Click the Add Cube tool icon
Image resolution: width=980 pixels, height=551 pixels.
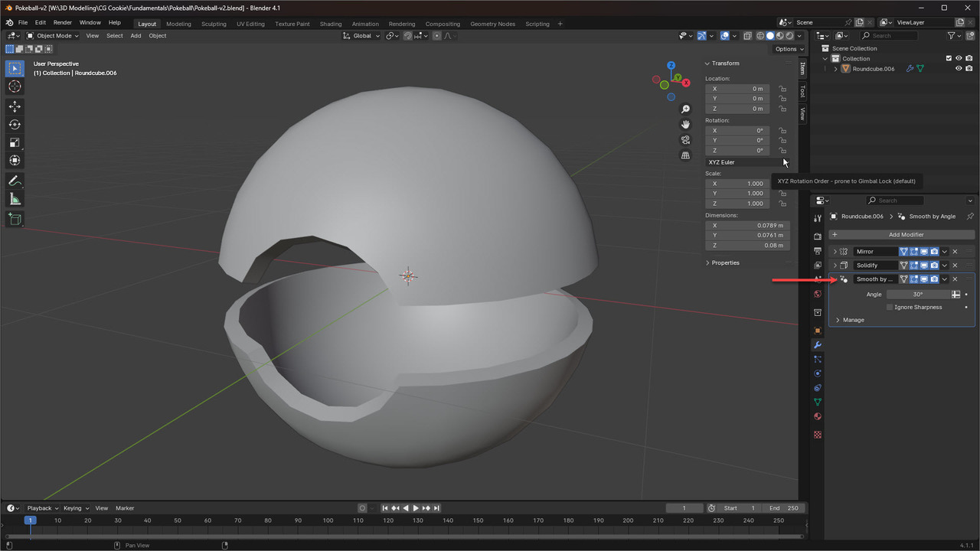15,219
